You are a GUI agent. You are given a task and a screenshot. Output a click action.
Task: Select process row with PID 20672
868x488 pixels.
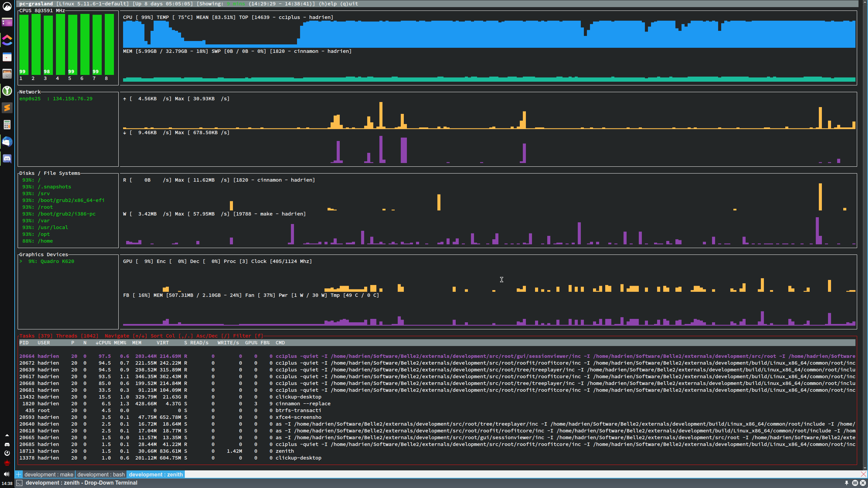click(437, 363)
